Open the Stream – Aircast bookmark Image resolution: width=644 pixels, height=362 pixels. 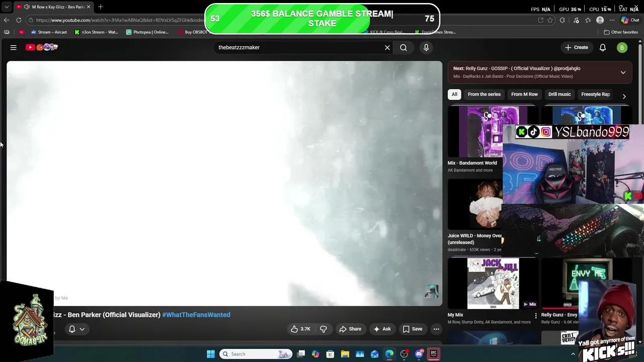click(49, 32)
